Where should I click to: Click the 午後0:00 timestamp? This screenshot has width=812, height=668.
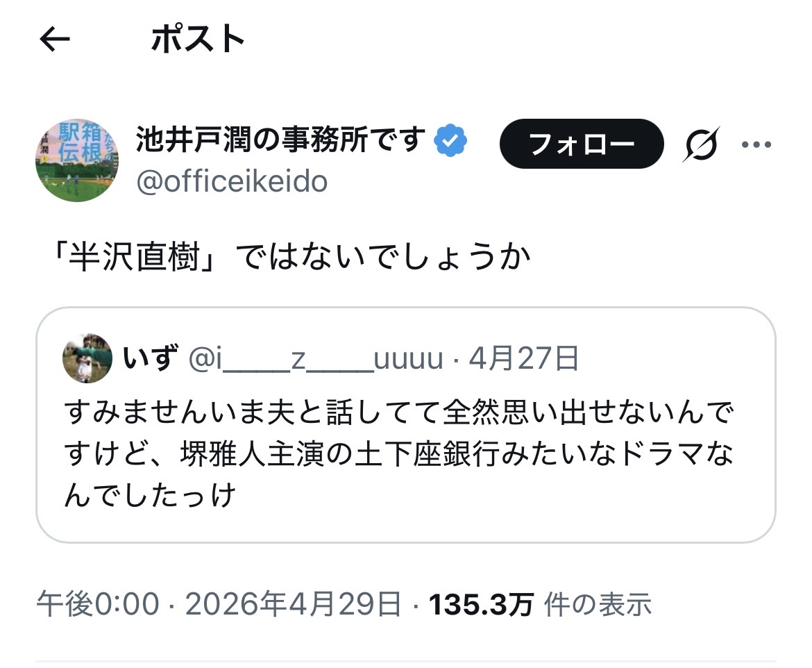98,604
